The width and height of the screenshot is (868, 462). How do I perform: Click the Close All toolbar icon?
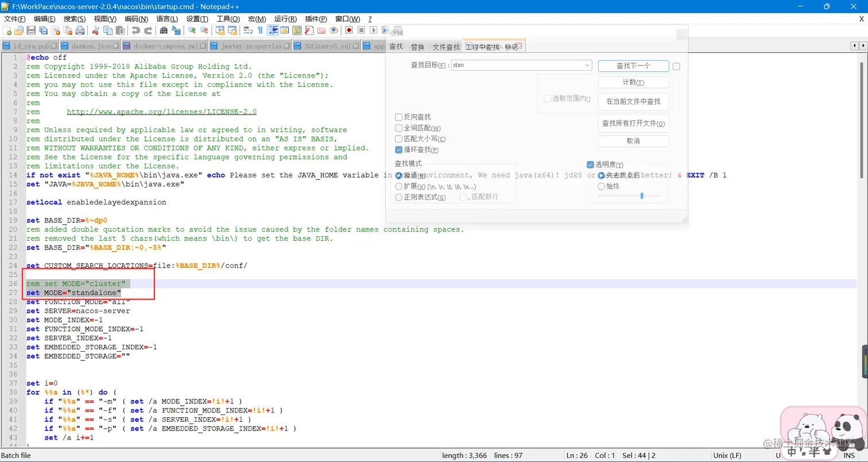[x=68, y=30]
